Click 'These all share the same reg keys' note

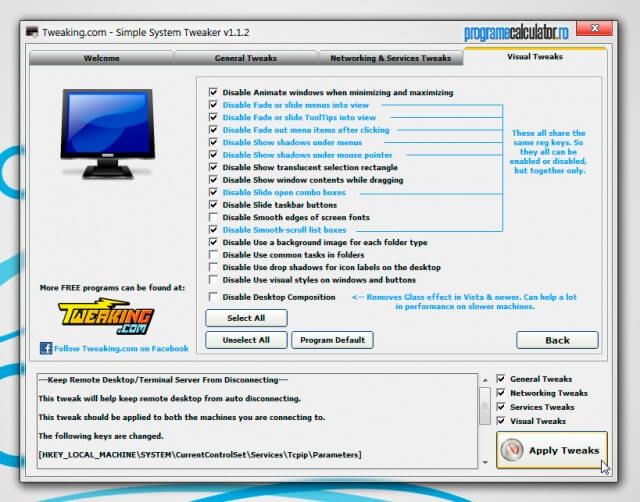[x=548, y=152]
